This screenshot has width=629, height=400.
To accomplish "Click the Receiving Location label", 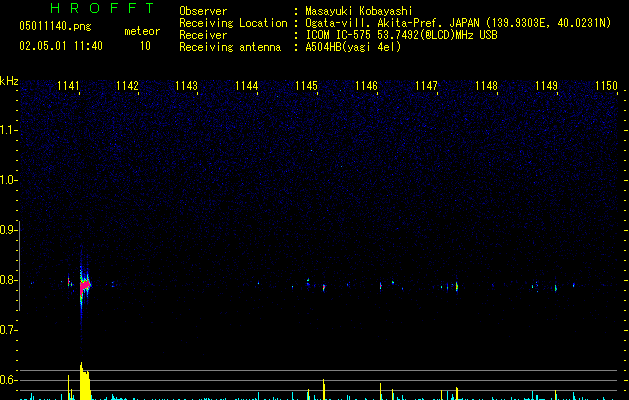I will tap(233, 23).
